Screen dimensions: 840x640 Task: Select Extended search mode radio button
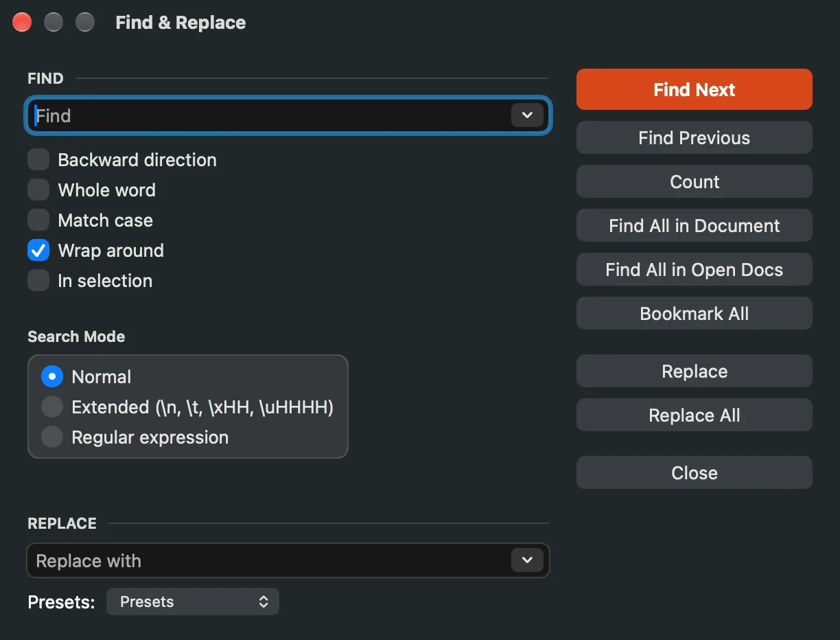coord(52,407)
